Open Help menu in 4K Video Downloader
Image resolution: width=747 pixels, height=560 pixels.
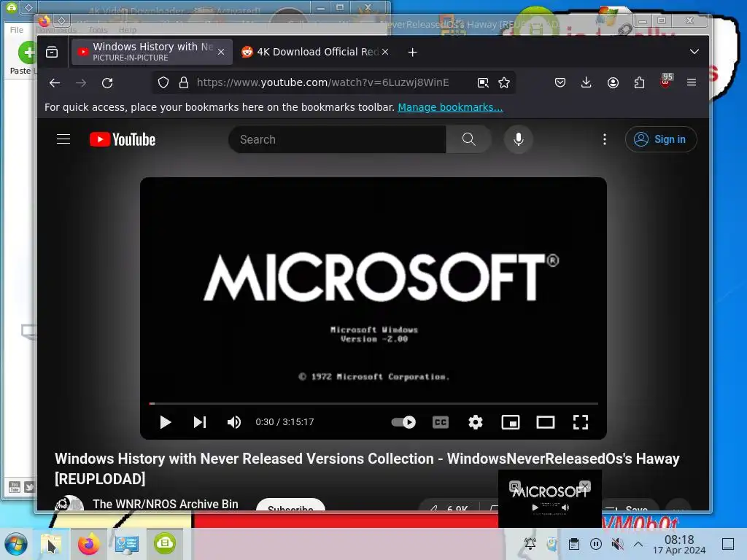127,29
